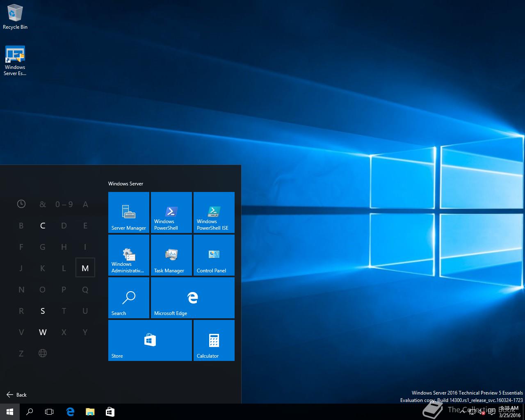Open the Windows PowerShell ISE tile
Screen dimensions: 525x420
pyautogui.click(x=214, y=212)
